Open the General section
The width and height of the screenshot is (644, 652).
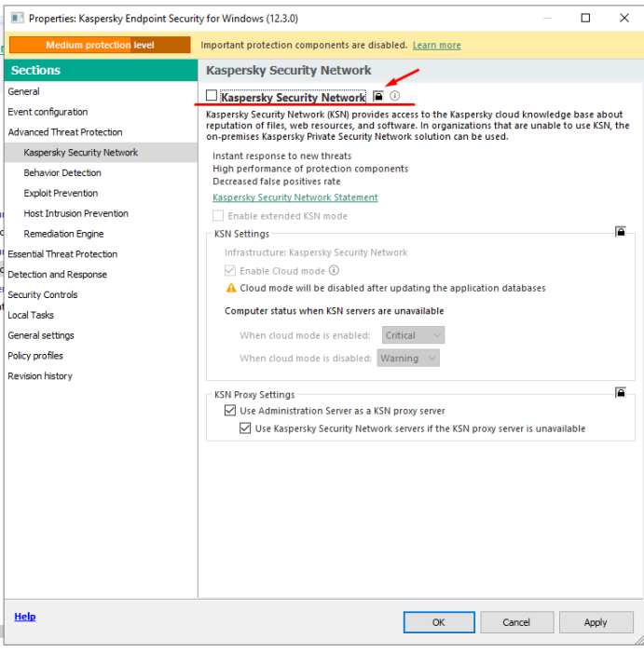coord(101,91)
